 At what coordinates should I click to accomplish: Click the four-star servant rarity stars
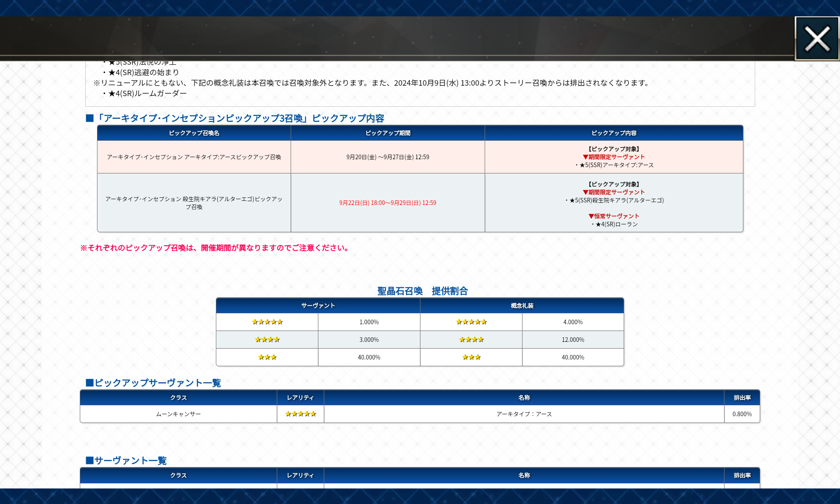267,340
